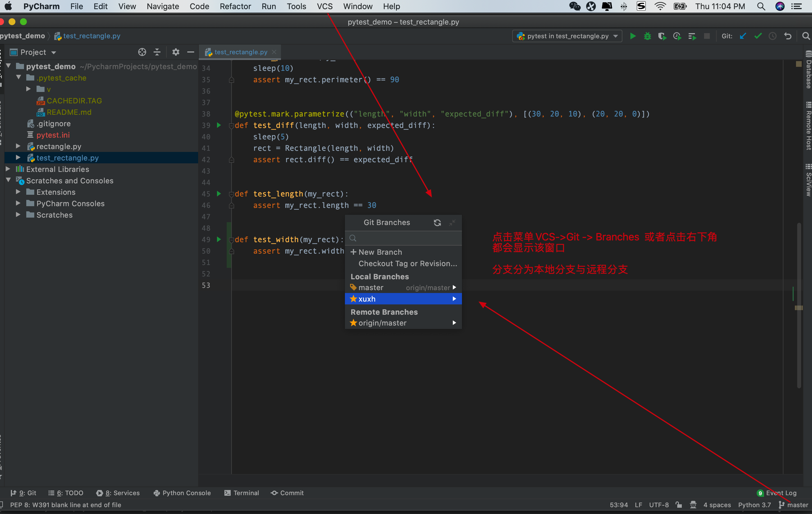
Task: Close the test_rectangle.py tab
Action: [x=274, y=52]
